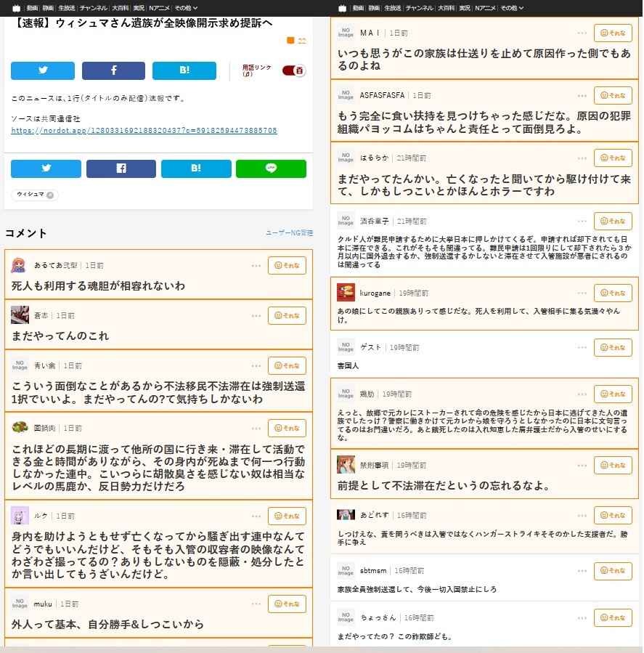The image size is (644, 653).
Task: Toggle the 用語リンク (β) switch
Action: tap(293, 70)
